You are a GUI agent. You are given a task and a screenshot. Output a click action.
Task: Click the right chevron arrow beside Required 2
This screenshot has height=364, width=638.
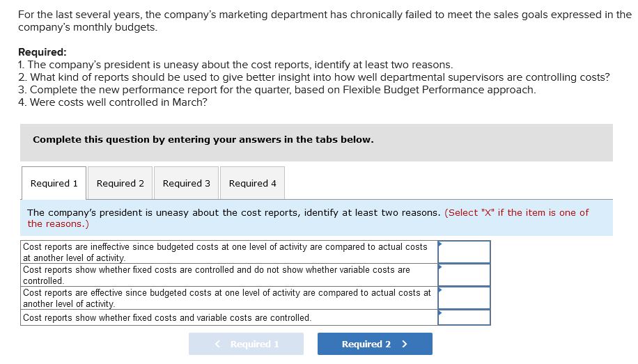pyautogui.click(x=405, y=344)
